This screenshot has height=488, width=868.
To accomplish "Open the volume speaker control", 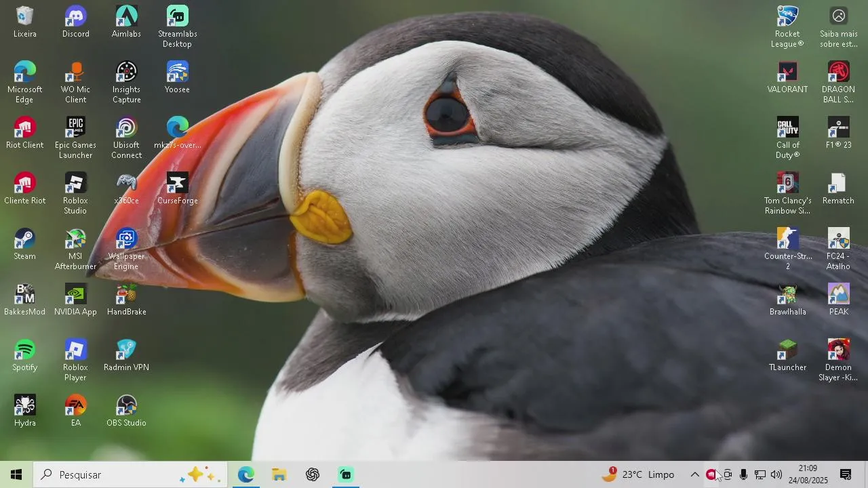I will coord(776,474).
